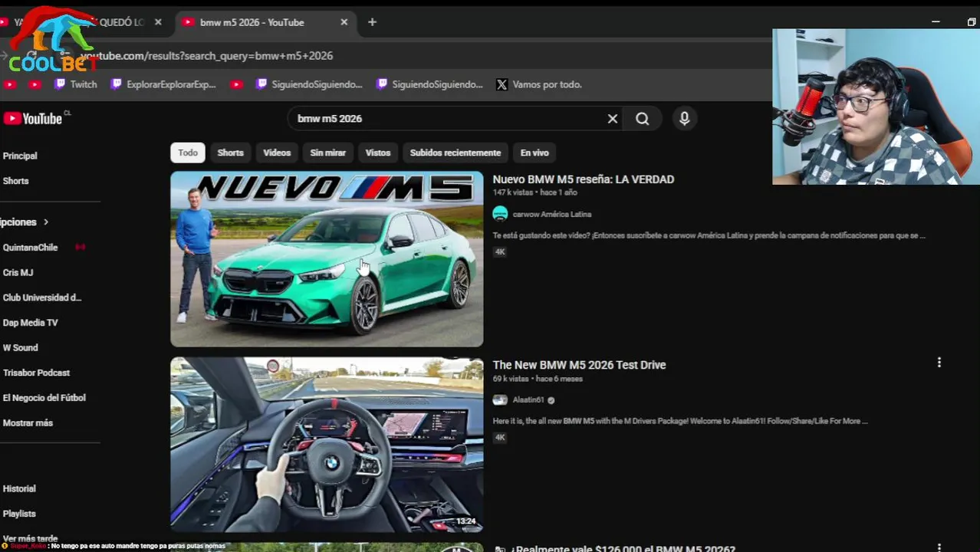Click the Alaatin61 channel avatar

500,399
